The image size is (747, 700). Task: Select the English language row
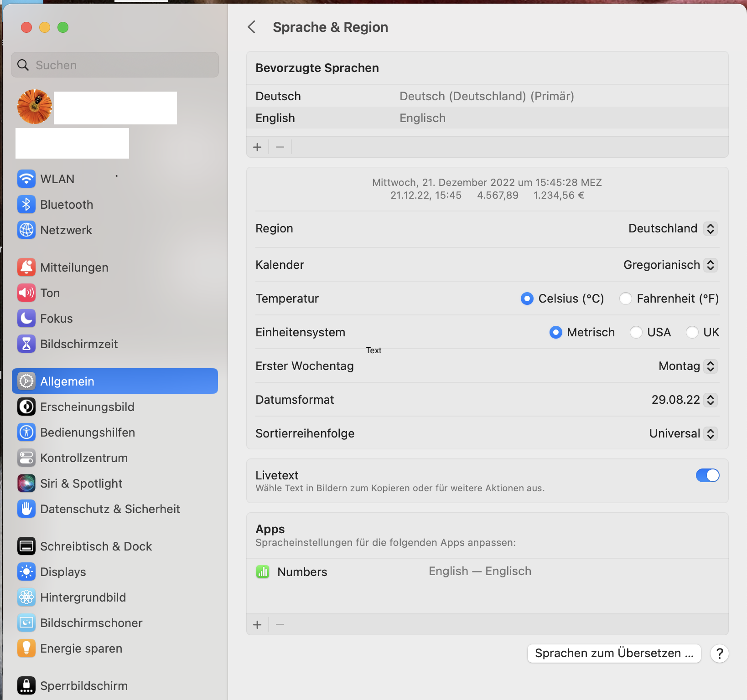coord(487,118)
